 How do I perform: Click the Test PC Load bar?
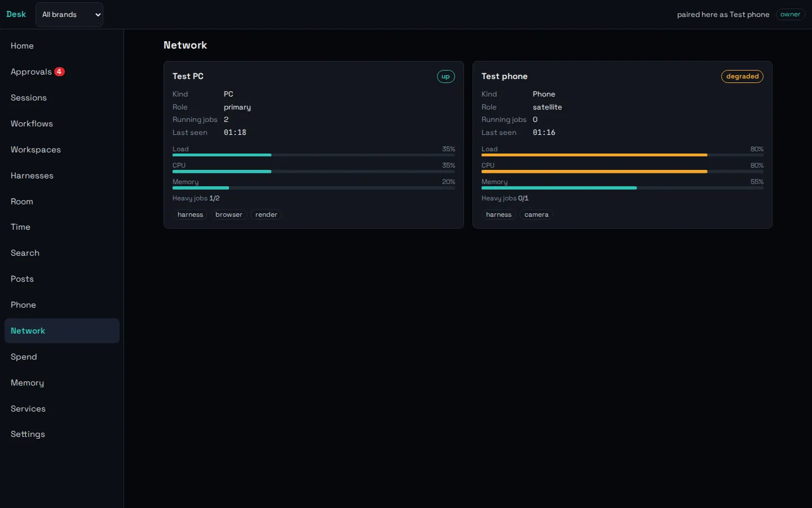click(314, 155)
